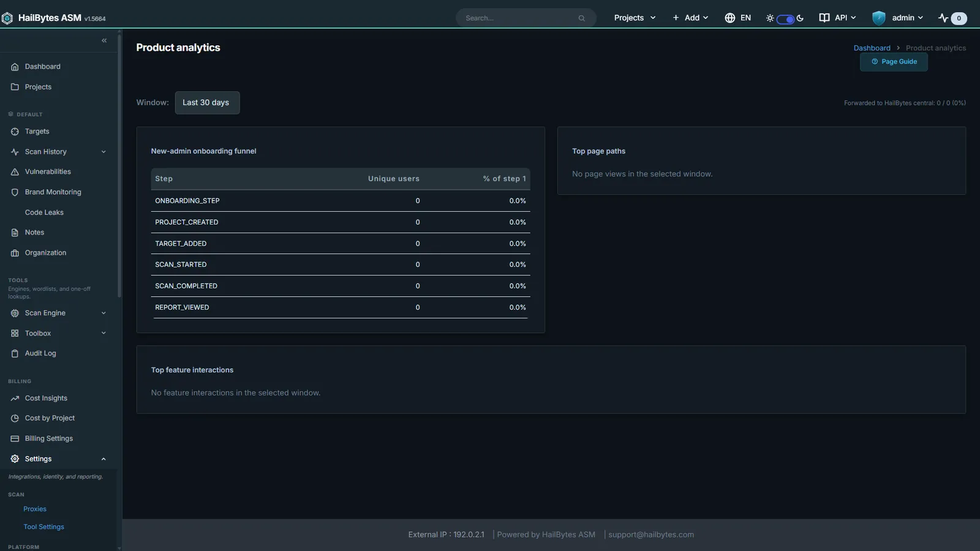Image resolution: width=980 pixels, height=551 pixels.
Task: Click the moon dark-mode icon
Action: [800, 18]
